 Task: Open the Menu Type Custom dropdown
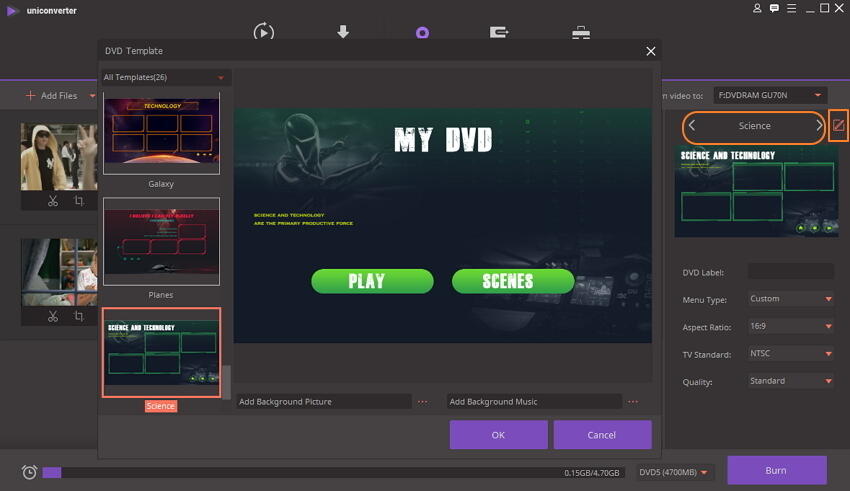click(790, 299)
